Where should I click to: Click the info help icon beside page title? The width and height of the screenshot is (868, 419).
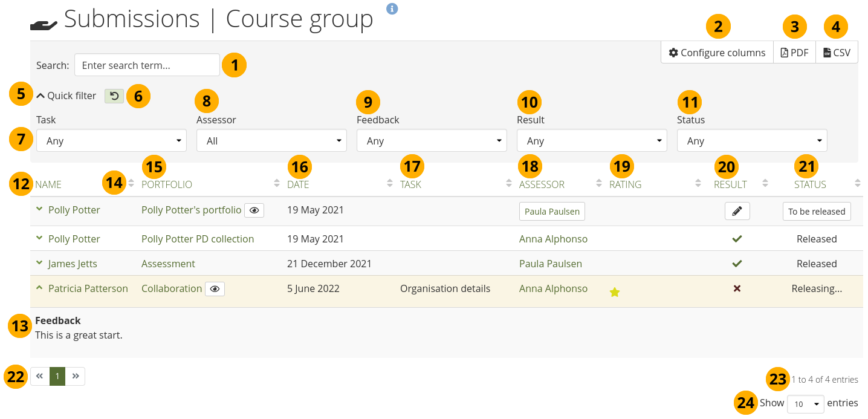click(x=392, y=8)
